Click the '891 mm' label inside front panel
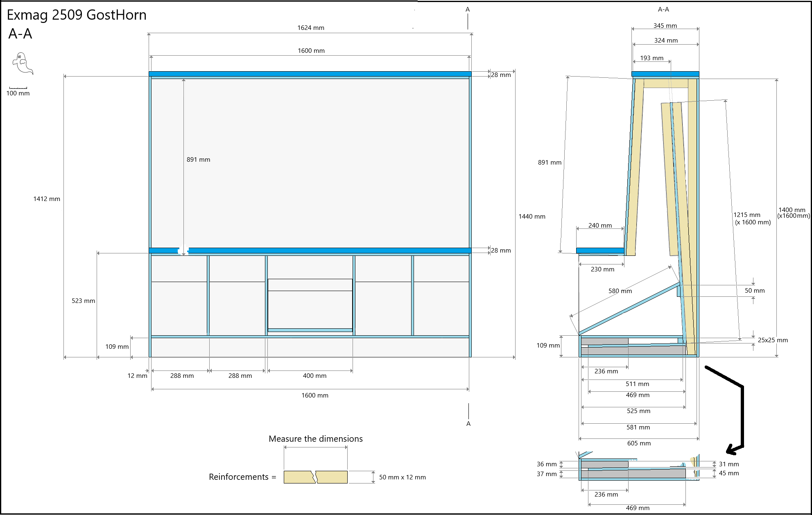 click(x=198, y=160)
